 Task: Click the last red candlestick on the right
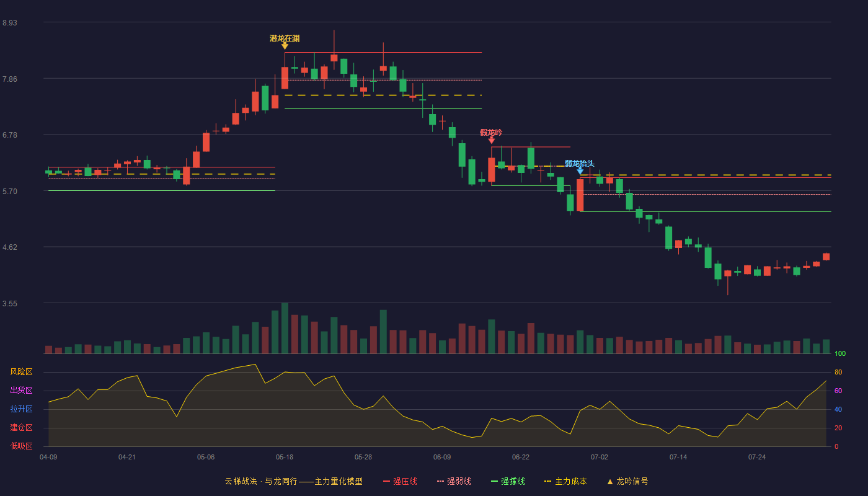[x=826, y=257]
